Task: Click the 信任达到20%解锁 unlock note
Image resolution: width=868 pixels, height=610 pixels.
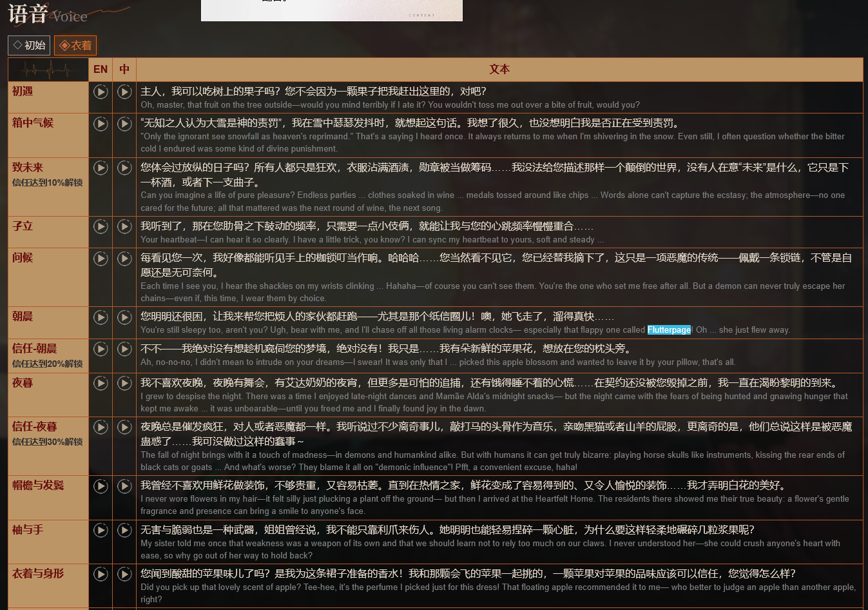Action: (x=48, y=364)
